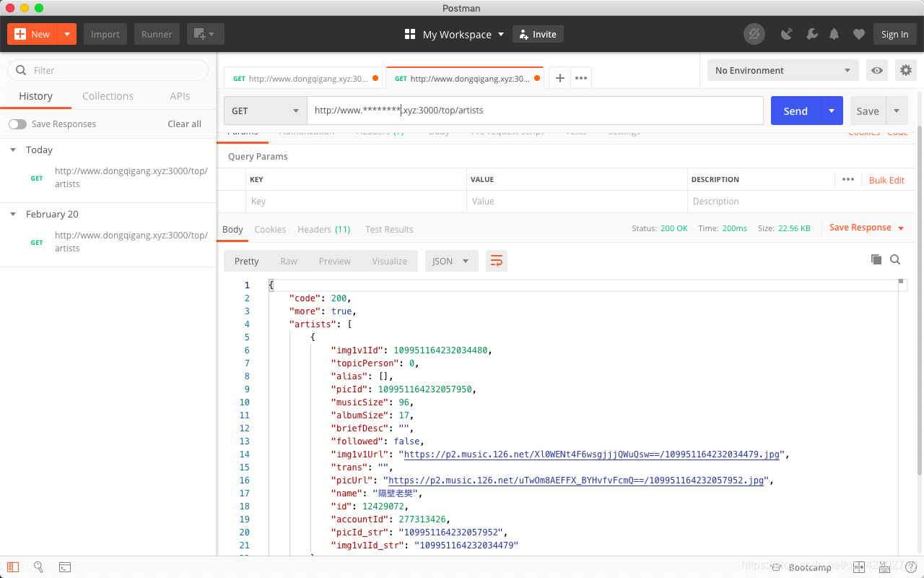924x578 pixels.
Task: Toggle the Save Responses switch
Action: tap(18, 124)
